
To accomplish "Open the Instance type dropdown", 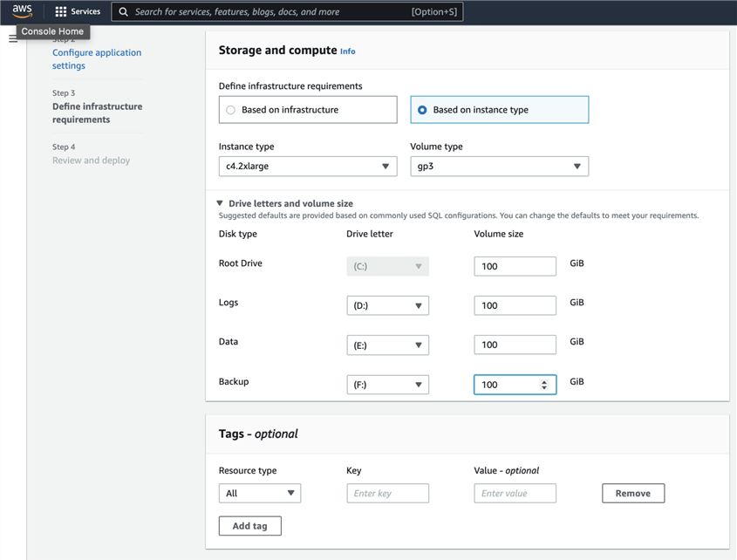I will tap(307, 167).
